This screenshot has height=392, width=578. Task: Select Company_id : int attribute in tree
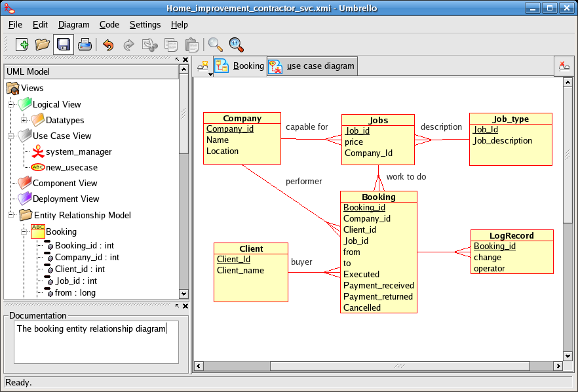pos(87,258)
